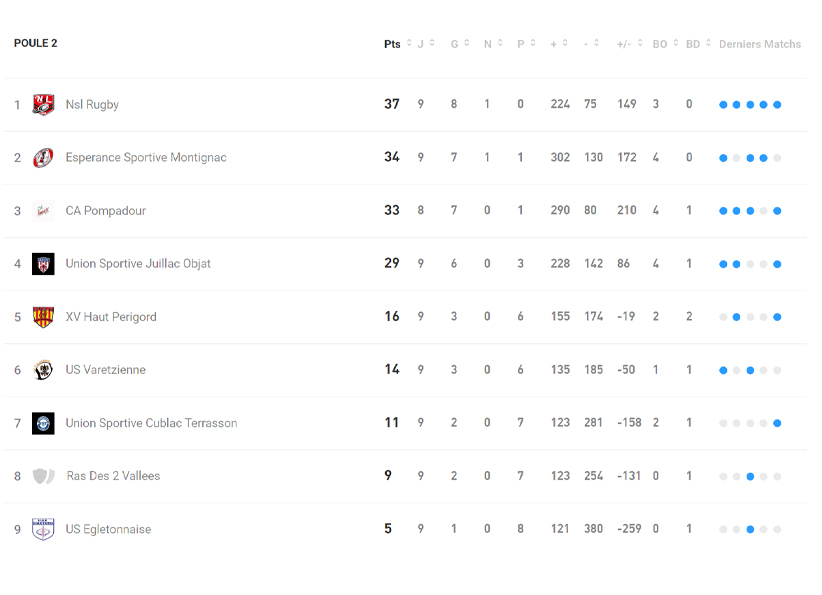822x595 pixels.
Task: Click Nsl Rugby's last recent-match dot
Action: coord(777,105)
